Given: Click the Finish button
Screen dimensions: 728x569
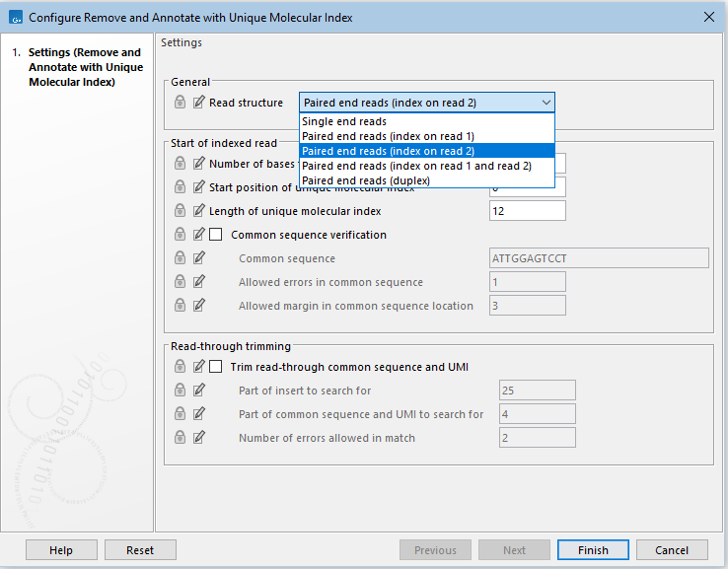Looking at the screenshot, I should click(593, 550).
